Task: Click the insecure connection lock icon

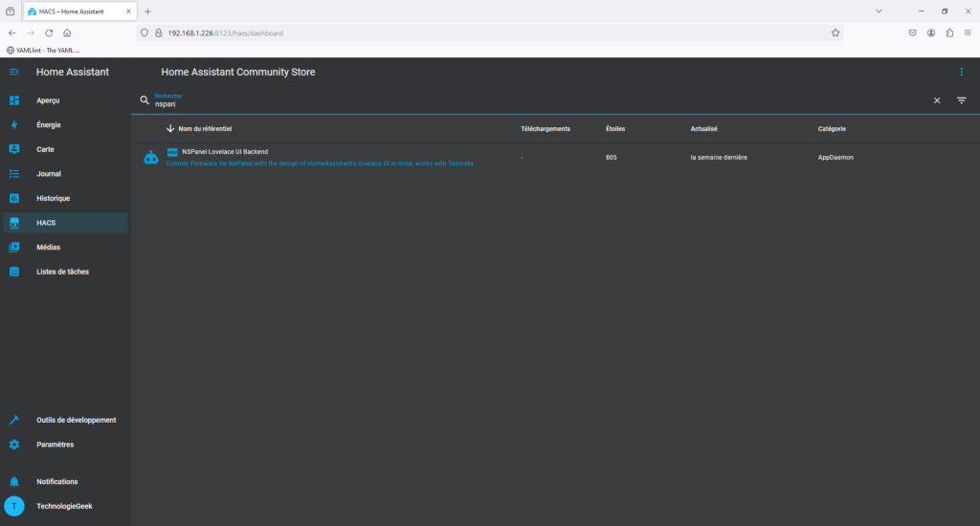Action: [158, 33]
